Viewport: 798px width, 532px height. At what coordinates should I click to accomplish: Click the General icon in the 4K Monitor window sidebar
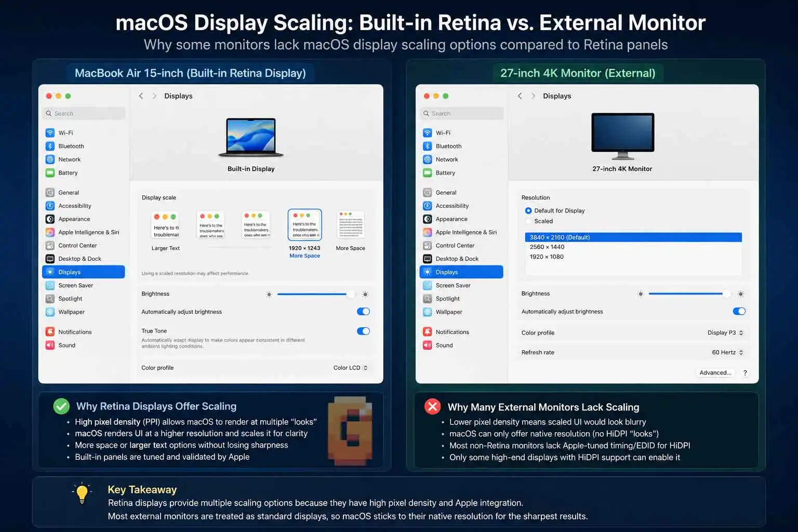[x=427, y=193]
